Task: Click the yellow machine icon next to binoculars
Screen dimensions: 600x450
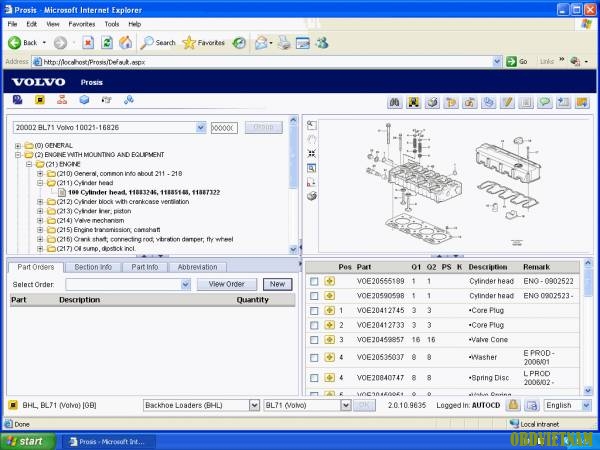Action: pyautogui.click(x=414, y=103)
